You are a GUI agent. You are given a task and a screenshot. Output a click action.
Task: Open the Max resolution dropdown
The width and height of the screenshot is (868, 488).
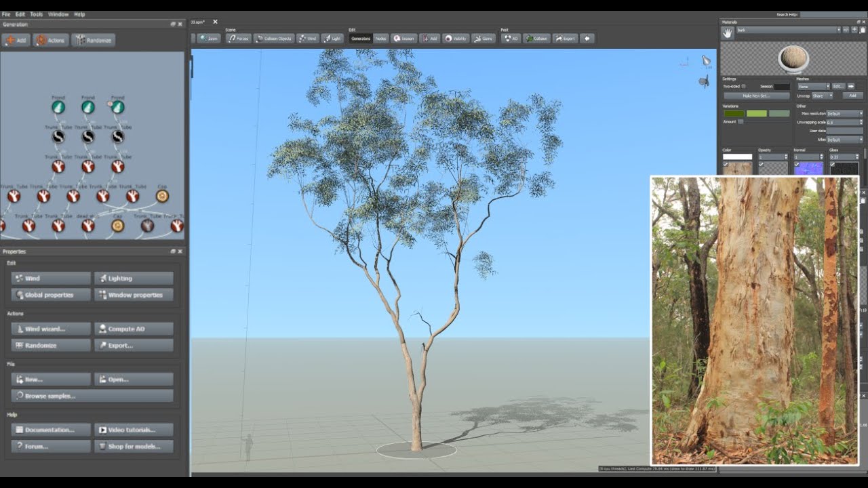pyautogui.click(x=844, y=114)
